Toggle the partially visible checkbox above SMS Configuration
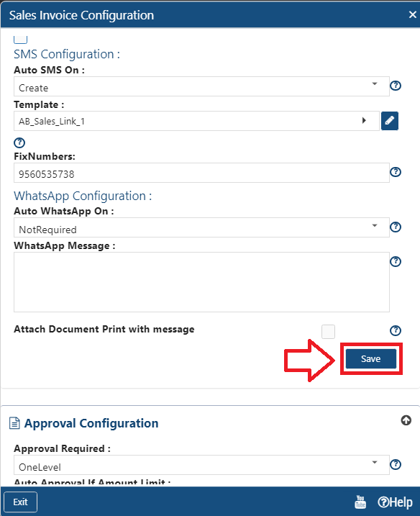This screenshot has width=420, height=516. pos(20,39)
